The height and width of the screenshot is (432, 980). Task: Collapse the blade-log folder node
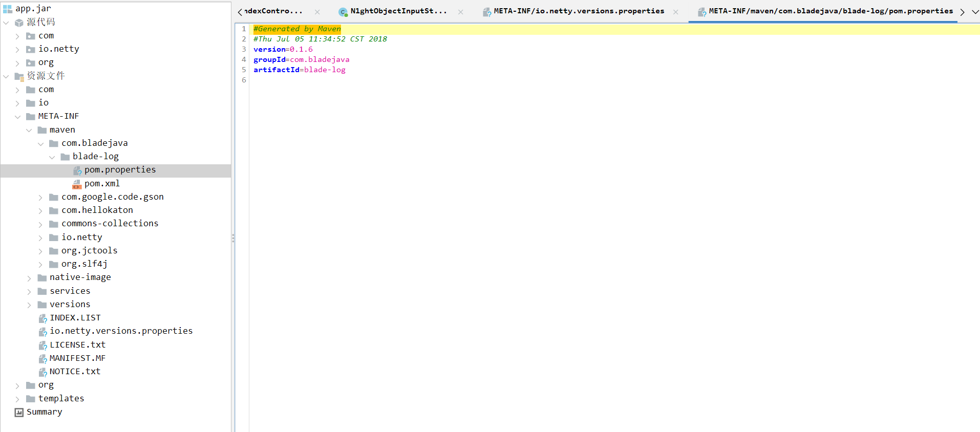pyautogui.click(x=52, y=157)
